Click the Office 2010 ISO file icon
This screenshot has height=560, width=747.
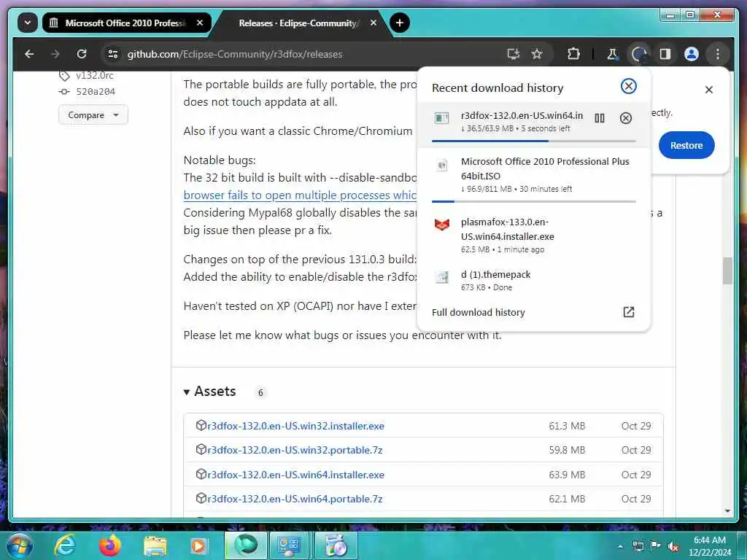pos(441,166)
